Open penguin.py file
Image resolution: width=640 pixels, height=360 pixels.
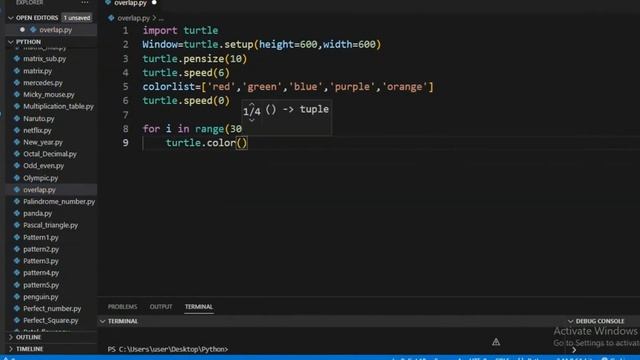pos(40,297)
